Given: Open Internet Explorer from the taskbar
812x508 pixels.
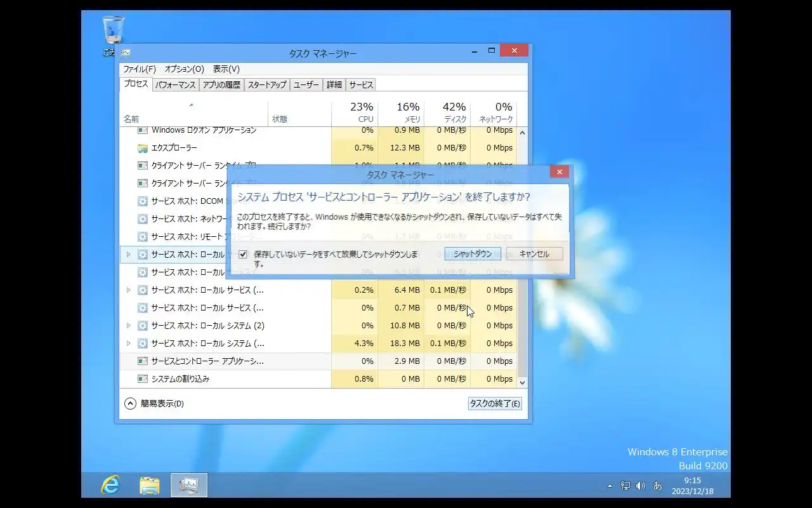Looking at the screenshot, I should pos(110,485).
